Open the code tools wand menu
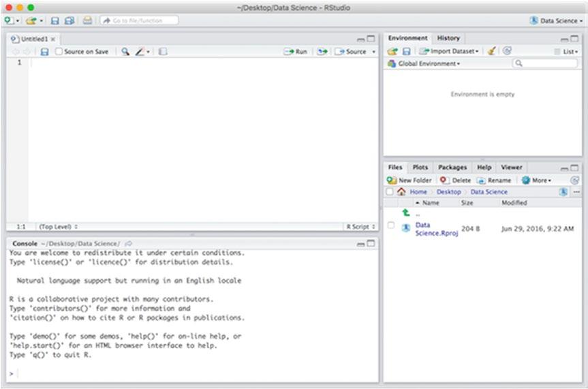This screenshot has width=588, height=389. (142, 52)
